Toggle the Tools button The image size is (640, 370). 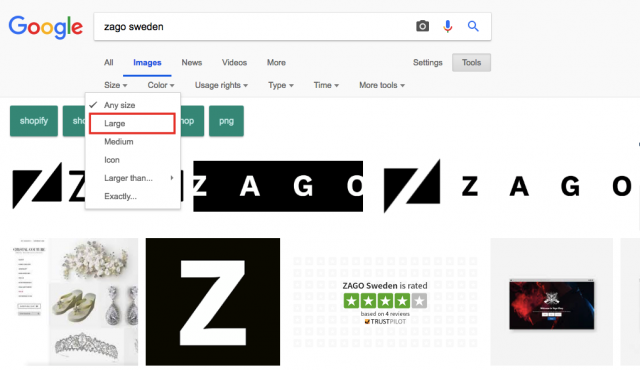point(471,63)
